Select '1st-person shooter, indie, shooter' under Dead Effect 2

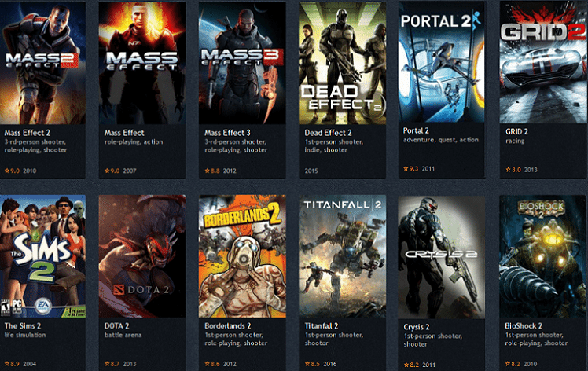(x=334, y=146)
